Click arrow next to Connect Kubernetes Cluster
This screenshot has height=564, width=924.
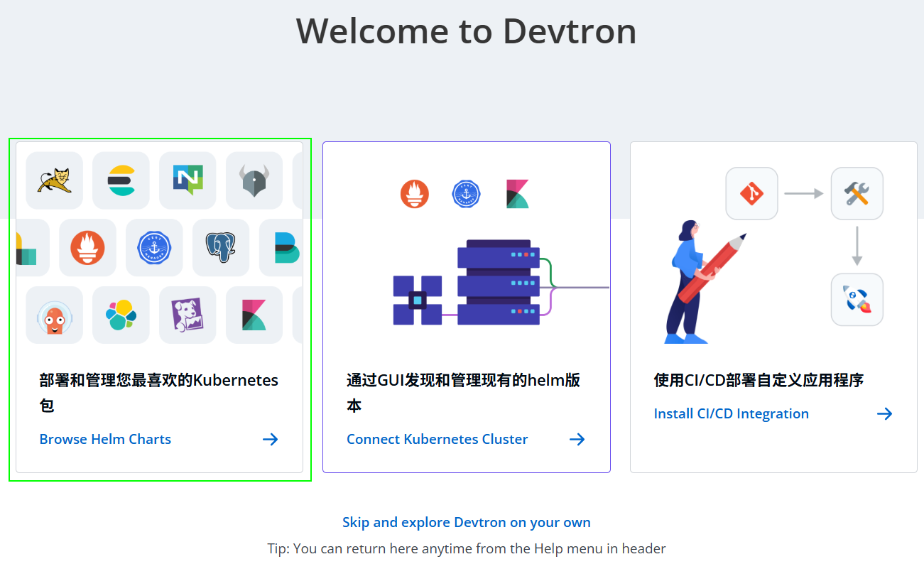coord(577,439)
